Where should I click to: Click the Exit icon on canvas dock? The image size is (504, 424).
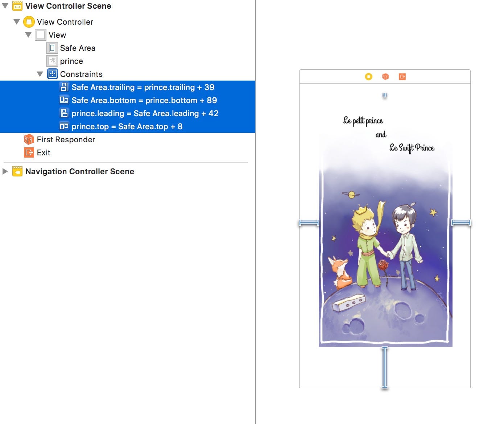402,77
